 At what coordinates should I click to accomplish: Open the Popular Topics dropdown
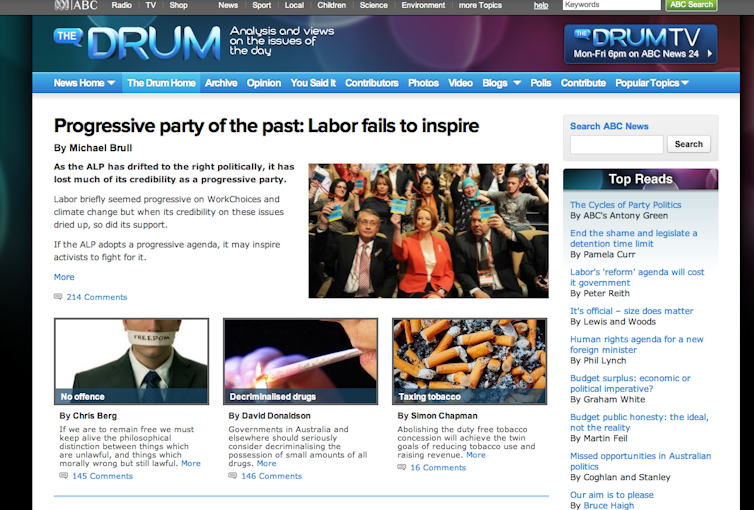tap(685, 83)
